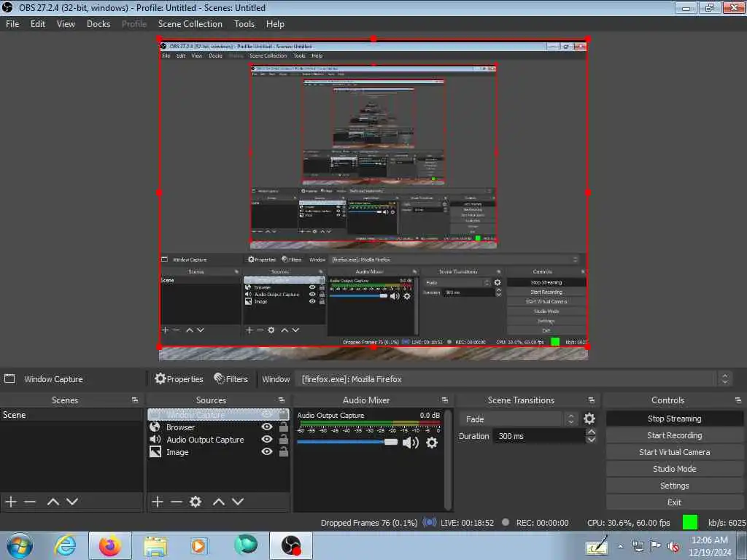Click Start Virtual Camera button

pyautogui.click(x=674, y=452)
